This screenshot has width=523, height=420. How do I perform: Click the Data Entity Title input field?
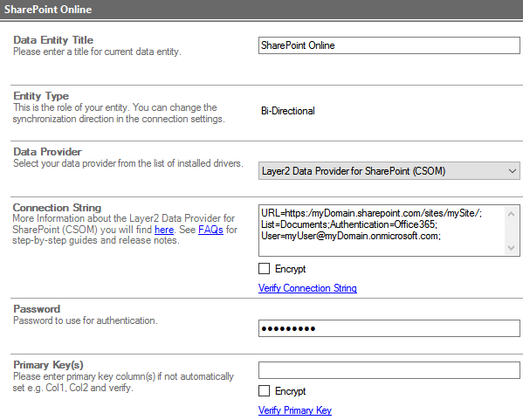[389, 45]
